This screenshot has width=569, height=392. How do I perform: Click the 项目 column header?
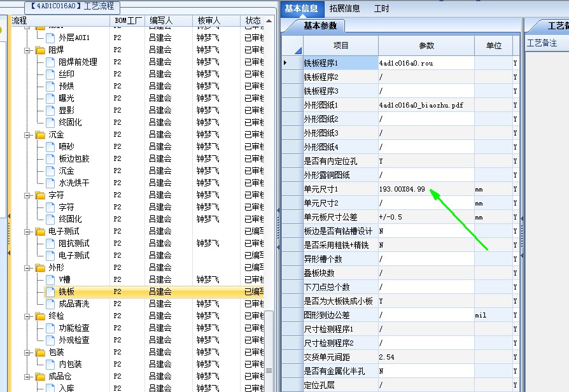click(x=341, y=46)
